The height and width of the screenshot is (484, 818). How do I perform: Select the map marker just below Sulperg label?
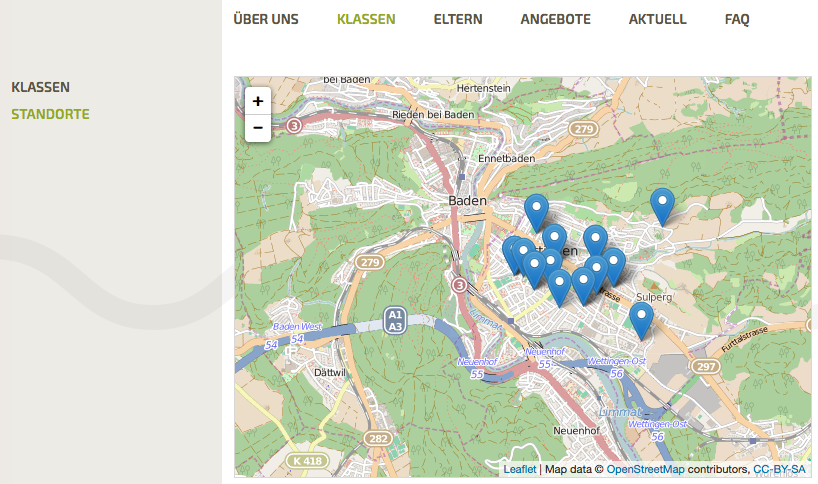pyautogui.click(x=641, y=321)
